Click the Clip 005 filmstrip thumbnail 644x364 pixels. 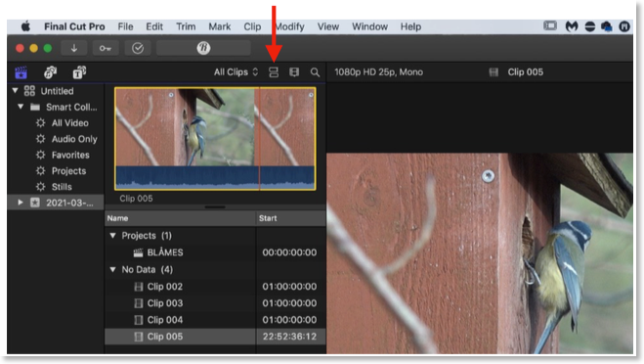[215, 139]
